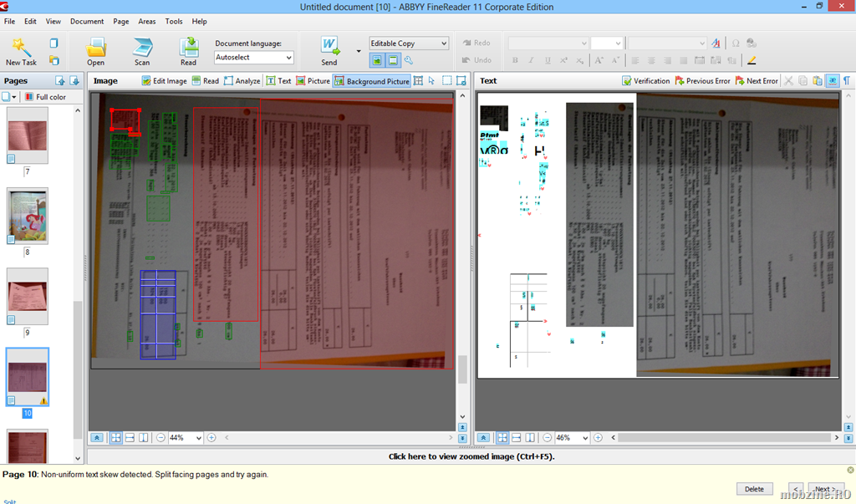Select the Text area tool
The image size is (856, 504).
click(x=278, y=81)
